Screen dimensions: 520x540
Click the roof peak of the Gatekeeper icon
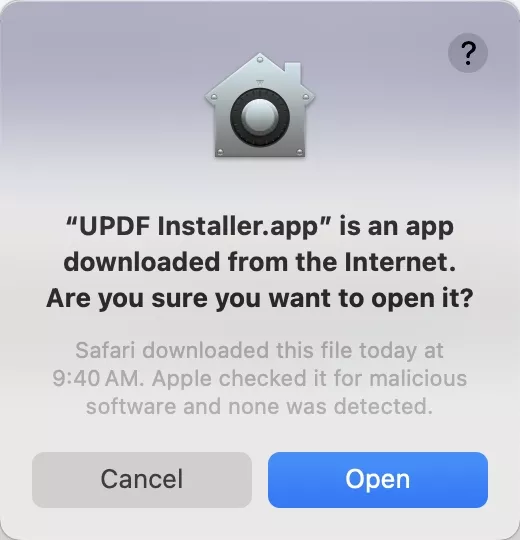(260, 59)
